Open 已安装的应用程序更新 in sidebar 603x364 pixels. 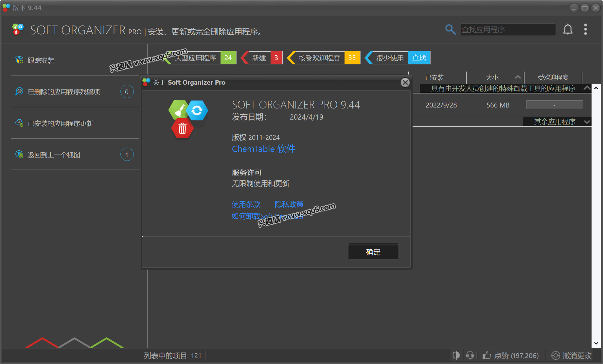(75, 123)
